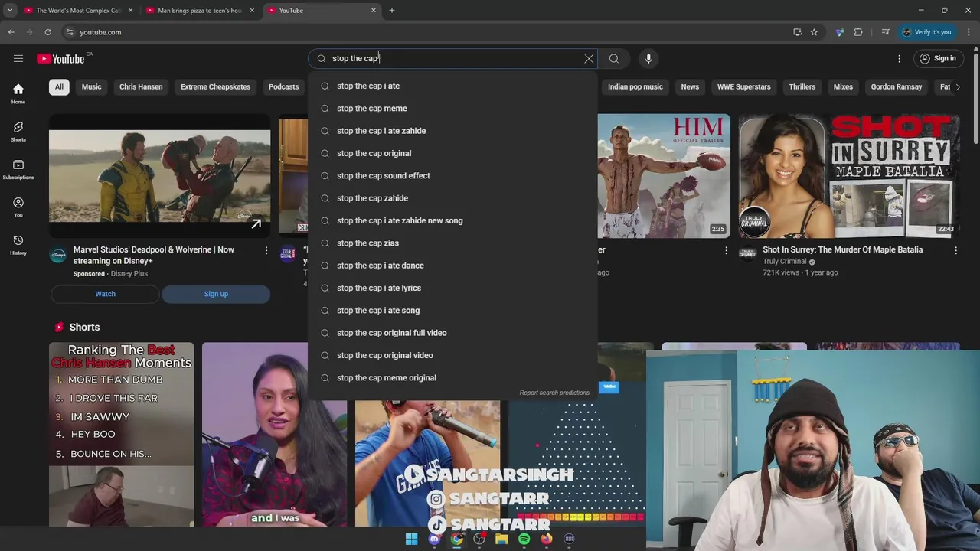Click Report search predictions link
The width and height of the screenshot is (980, 551).
pos(554,393)
